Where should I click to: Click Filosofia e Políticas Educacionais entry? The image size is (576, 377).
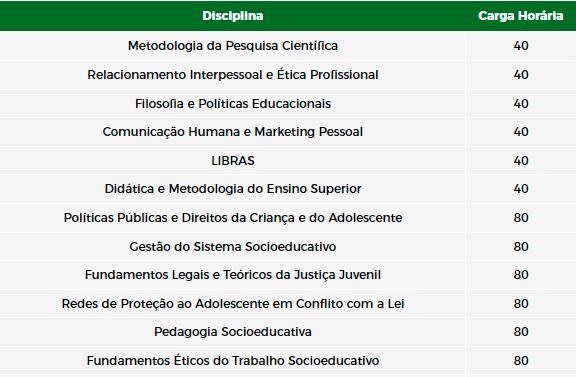click(x=233, y=104)
